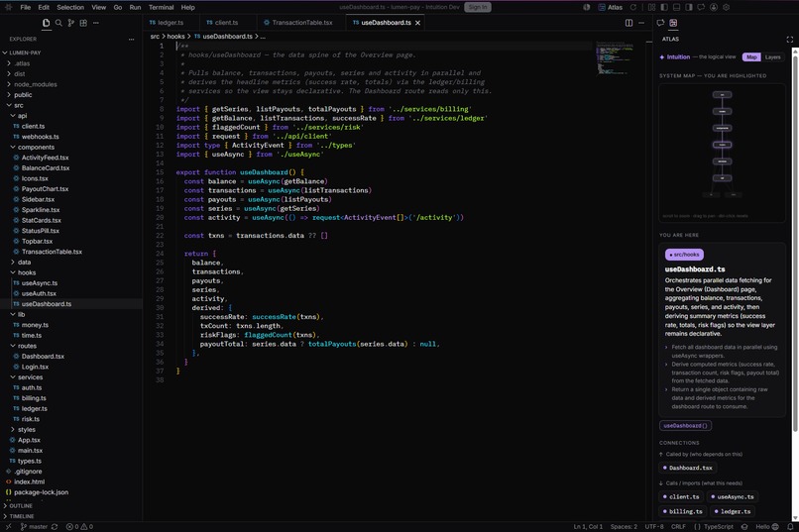
Task: Click the theme contrast circle icon
Action: 587,7
